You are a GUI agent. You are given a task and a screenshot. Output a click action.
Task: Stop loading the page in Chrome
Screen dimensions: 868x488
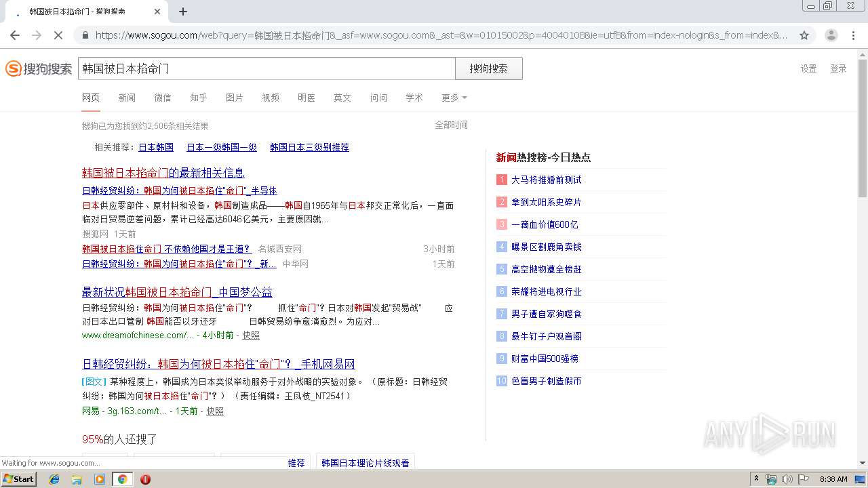[x=58, y=35]
